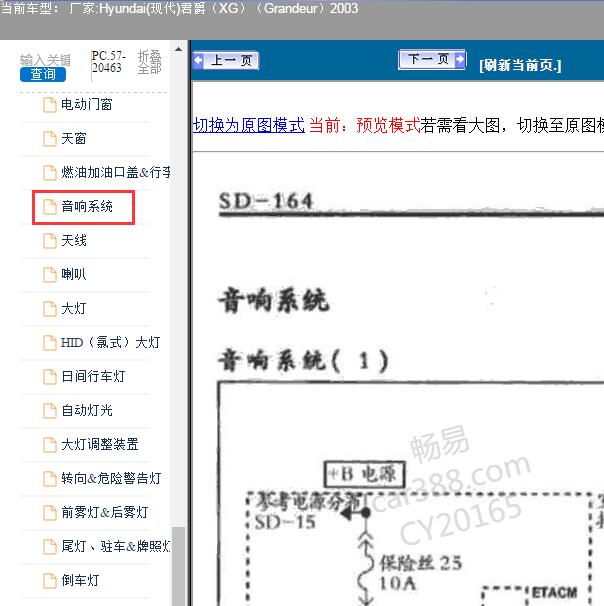604x606 pixels.
Task: Open the 天窗 tree item
Action: 73,138
